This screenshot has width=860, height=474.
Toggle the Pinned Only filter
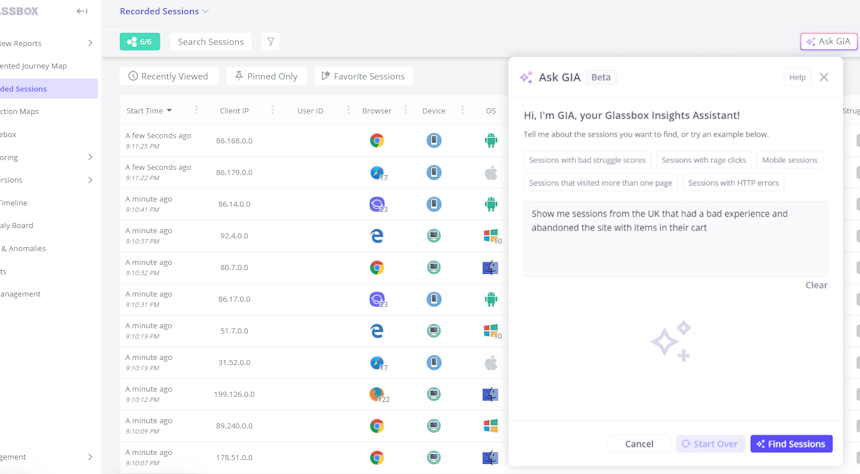[266, 76]
